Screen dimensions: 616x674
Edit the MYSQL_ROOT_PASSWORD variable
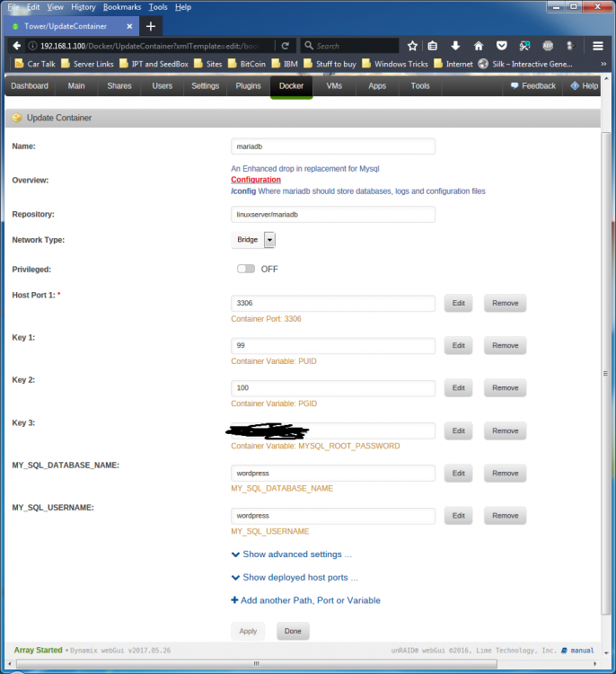(458, 430)
